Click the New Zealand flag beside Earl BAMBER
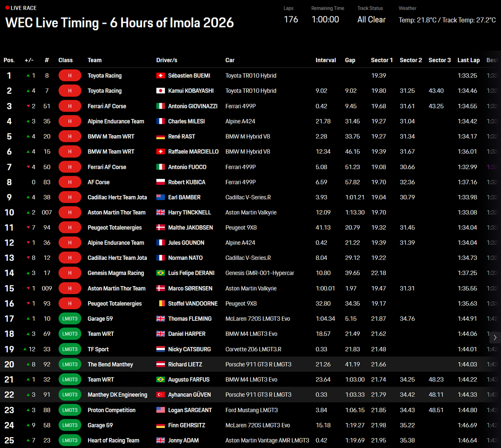Screen dimensions: 501x448 (x=160, y=197)
